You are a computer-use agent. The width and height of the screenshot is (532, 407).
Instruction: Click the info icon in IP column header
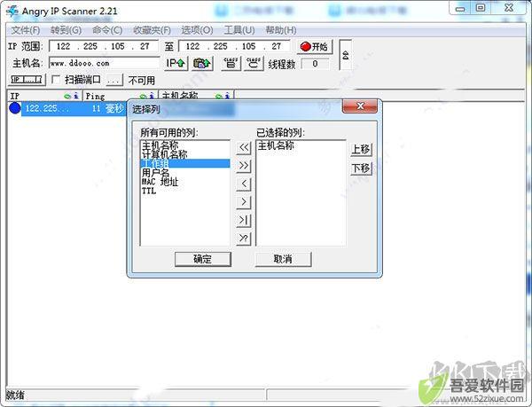click(x=76, y=96)
